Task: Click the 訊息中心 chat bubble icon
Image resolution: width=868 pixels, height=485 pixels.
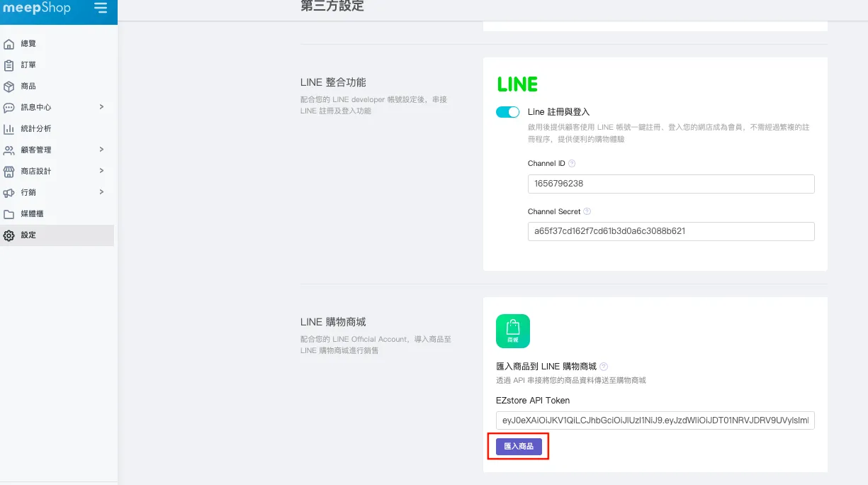Action: [9, 108]
